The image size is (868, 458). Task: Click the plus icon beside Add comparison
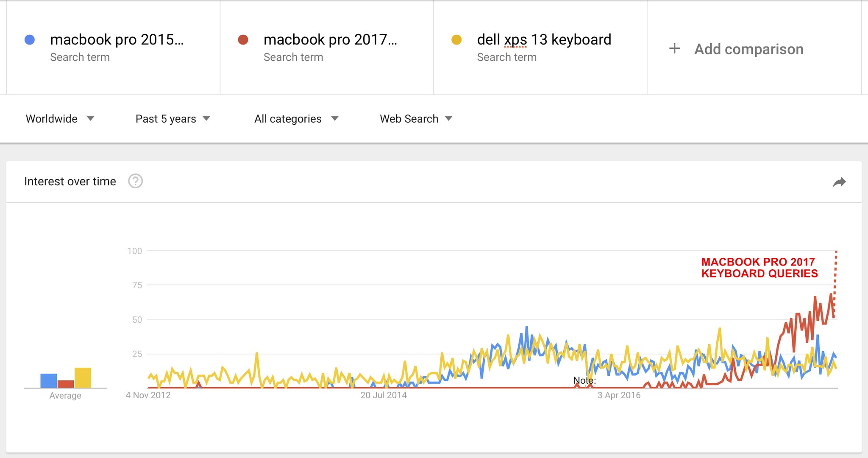674,49
